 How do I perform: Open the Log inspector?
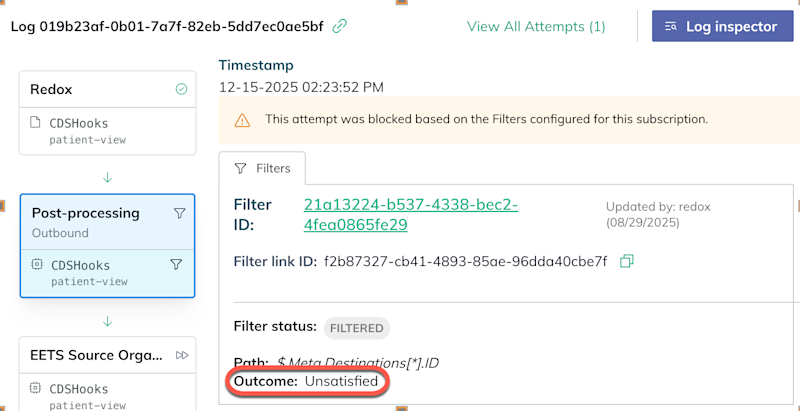tap(721, 26)
